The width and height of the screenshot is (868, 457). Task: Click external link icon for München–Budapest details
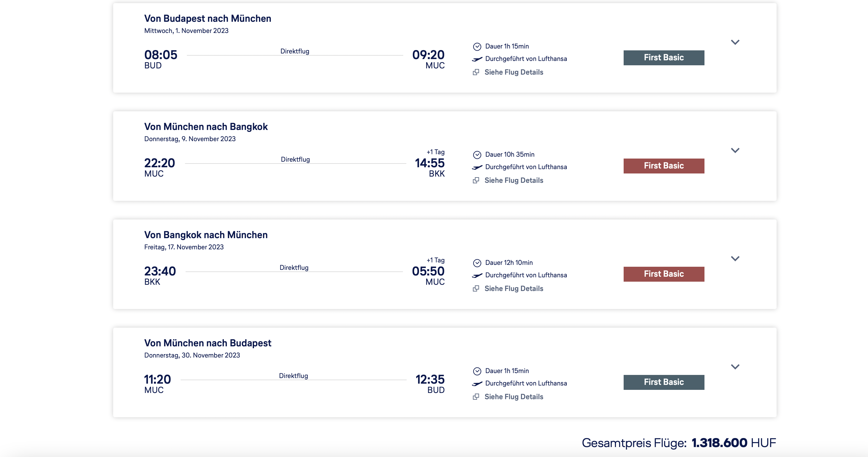click(476, 397)
